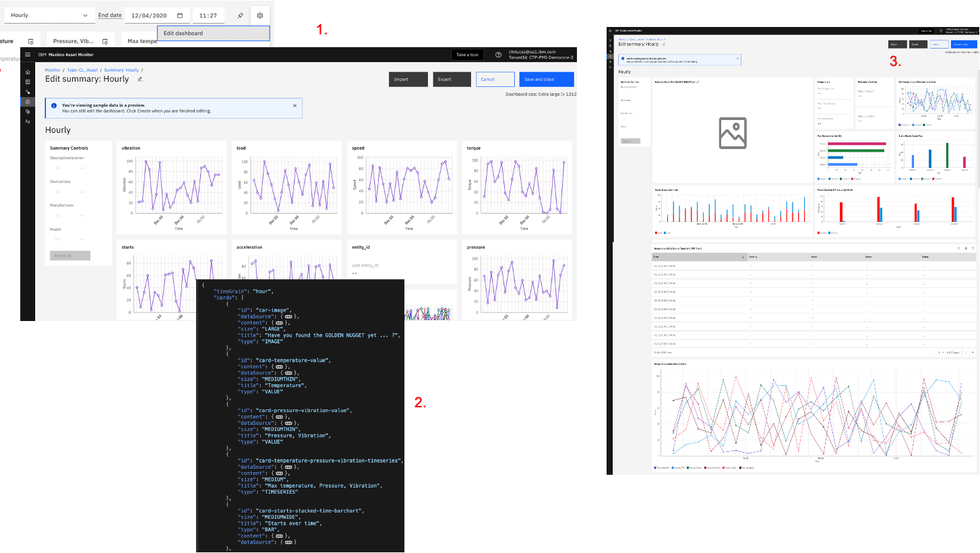Open the calendar picker icon in End date
Viewport: 980px width, 553px height.
(x=180, y=15)
